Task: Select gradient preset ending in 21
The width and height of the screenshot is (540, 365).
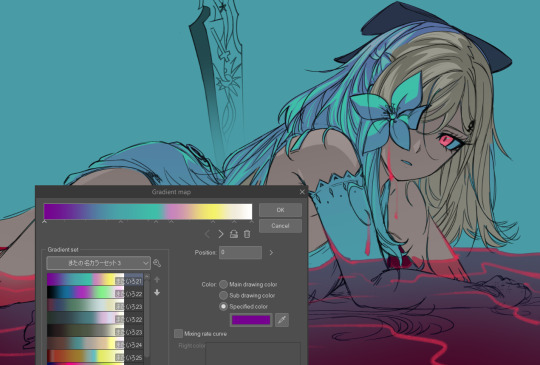Action: coord(95,280)
